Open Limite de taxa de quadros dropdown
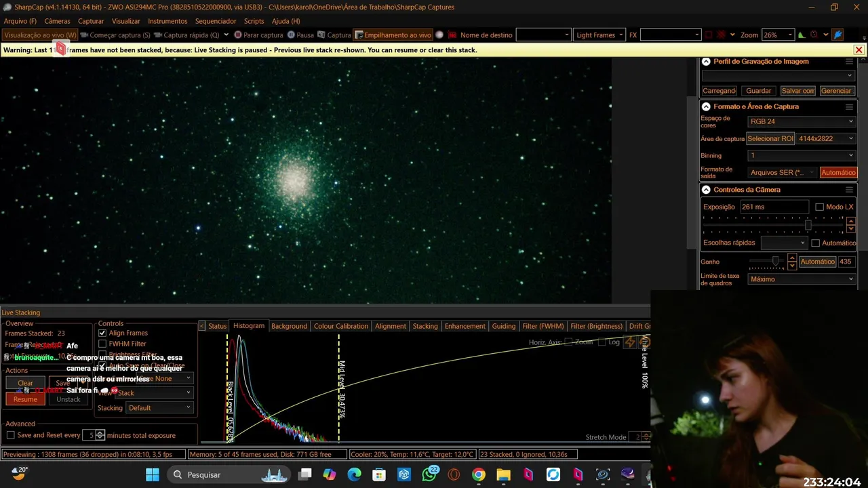 click(x=802, y=279)
